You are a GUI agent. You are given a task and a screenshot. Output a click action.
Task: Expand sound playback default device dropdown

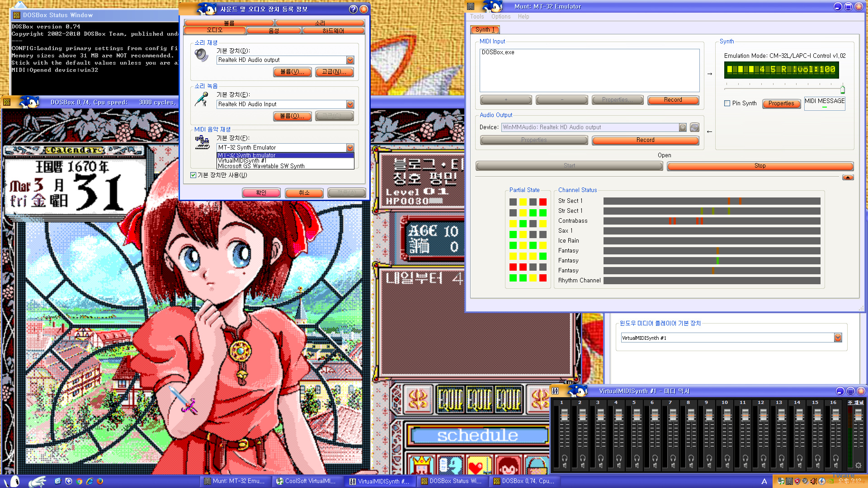click(x=350, y=60)
